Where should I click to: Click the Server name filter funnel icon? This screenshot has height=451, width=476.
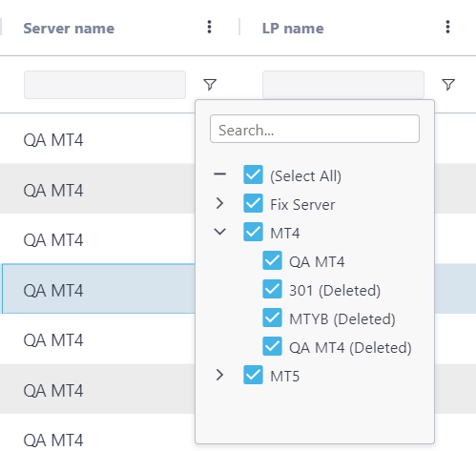210,85
